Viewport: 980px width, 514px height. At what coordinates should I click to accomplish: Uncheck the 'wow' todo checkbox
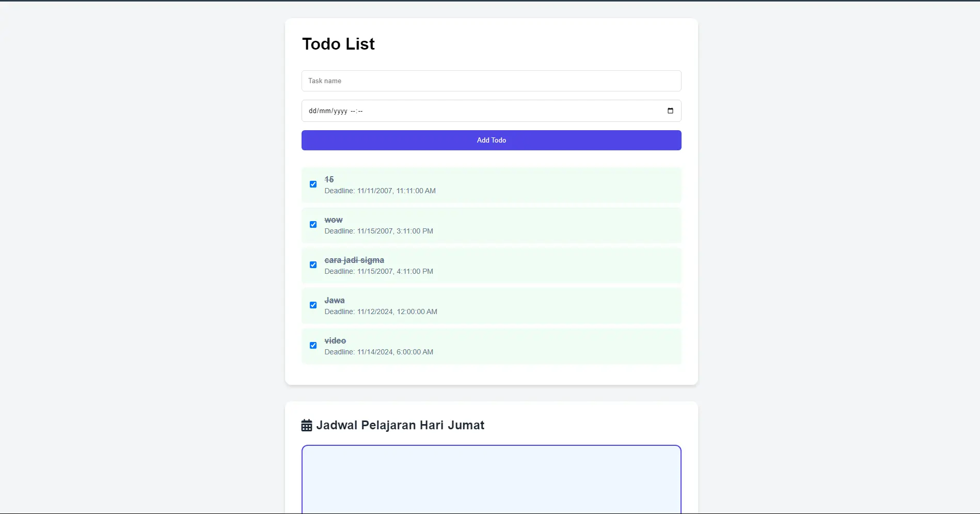[313, 224]
